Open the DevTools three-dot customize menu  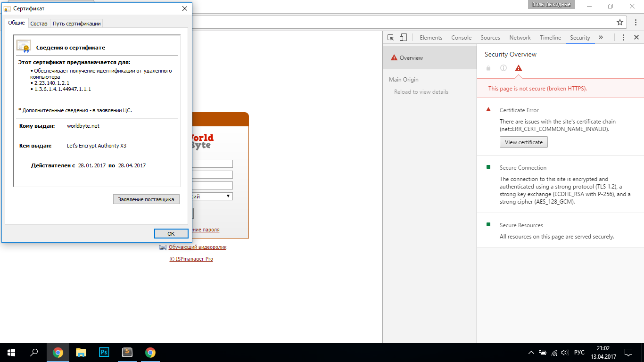click(x=623, y=38)
